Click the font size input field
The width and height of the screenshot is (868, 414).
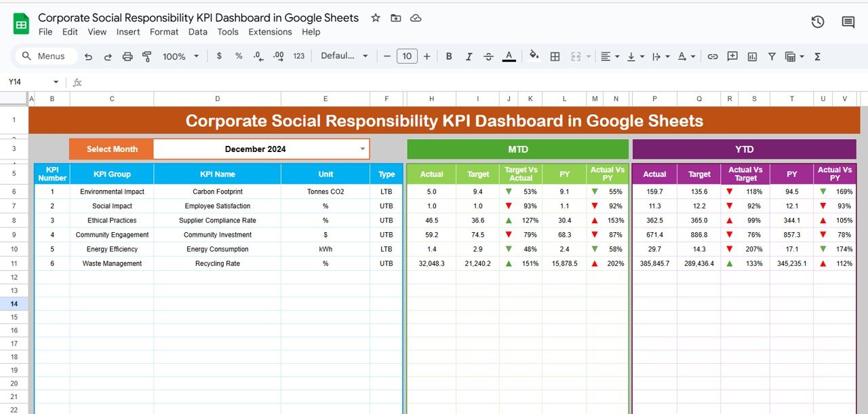406,56
